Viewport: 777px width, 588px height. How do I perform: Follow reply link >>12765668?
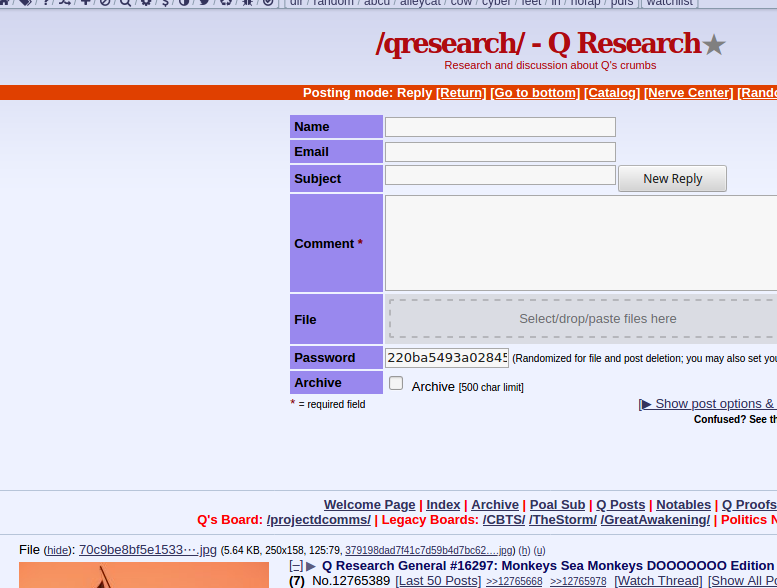click(514, 581)
